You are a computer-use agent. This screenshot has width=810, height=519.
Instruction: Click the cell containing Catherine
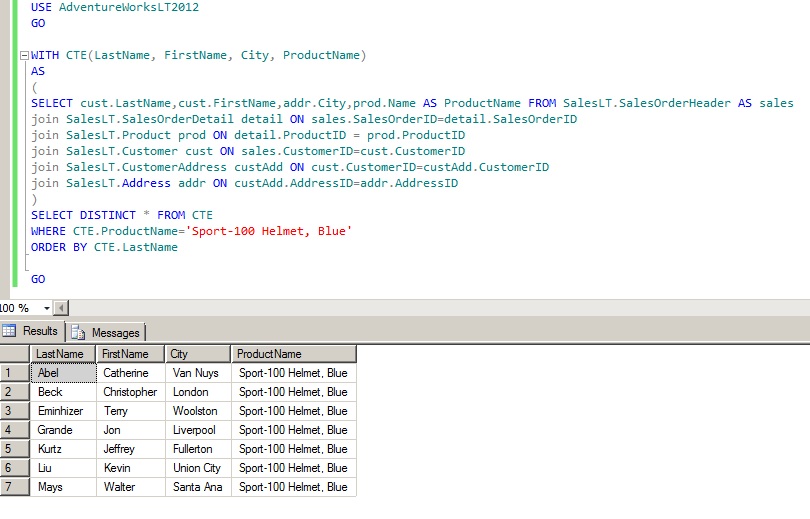131,373
